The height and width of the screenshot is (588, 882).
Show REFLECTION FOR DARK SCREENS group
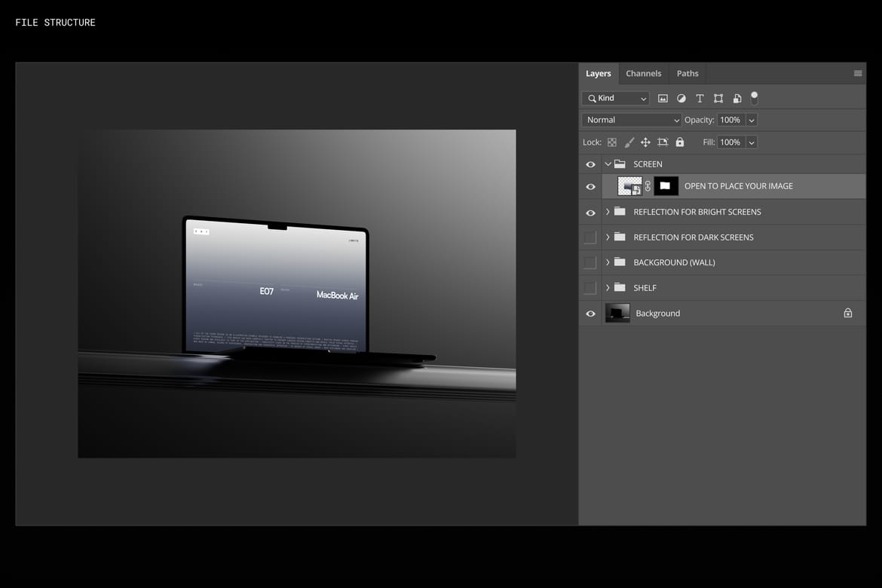point(590,237)
